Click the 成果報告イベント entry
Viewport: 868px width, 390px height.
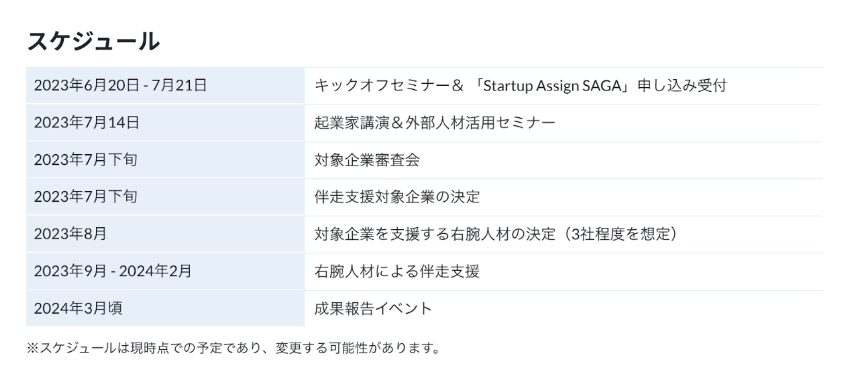[x=374, y=308]
